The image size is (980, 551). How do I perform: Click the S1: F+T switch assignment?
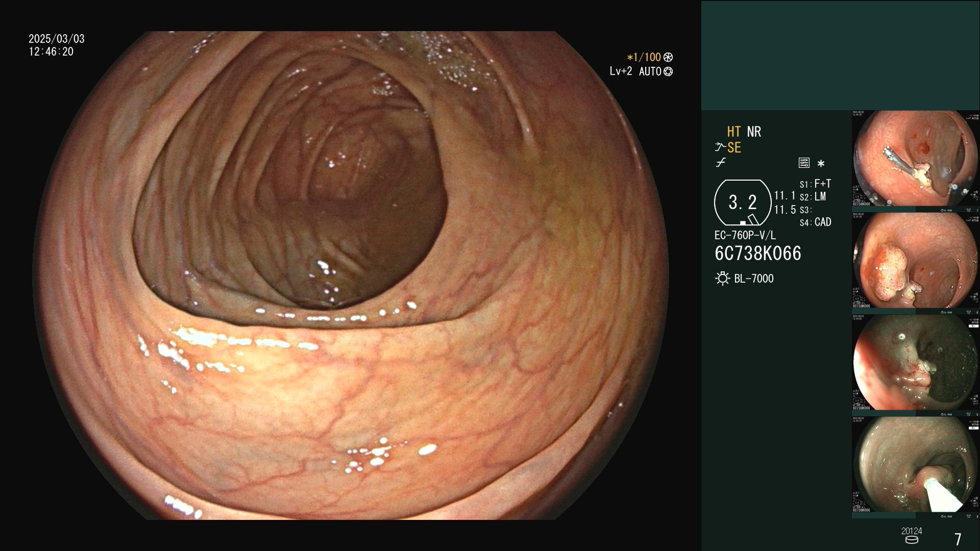pos(815,184)
